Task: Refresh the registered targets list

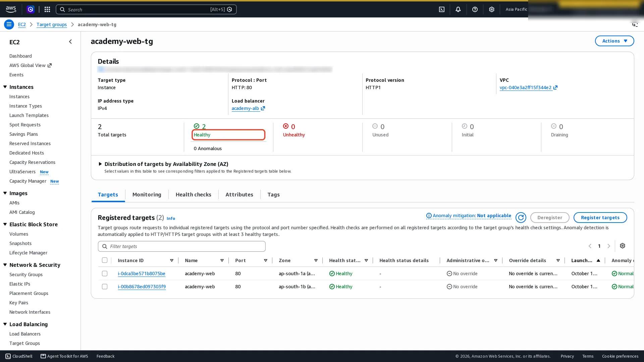Action: coord(521,218)
